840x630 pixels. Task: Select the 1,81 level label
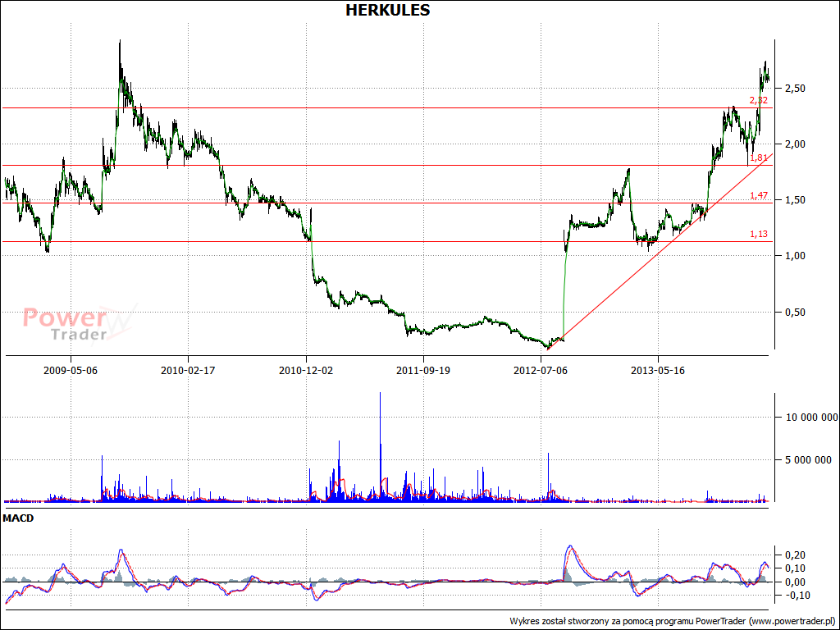click(x=759, y=157)
